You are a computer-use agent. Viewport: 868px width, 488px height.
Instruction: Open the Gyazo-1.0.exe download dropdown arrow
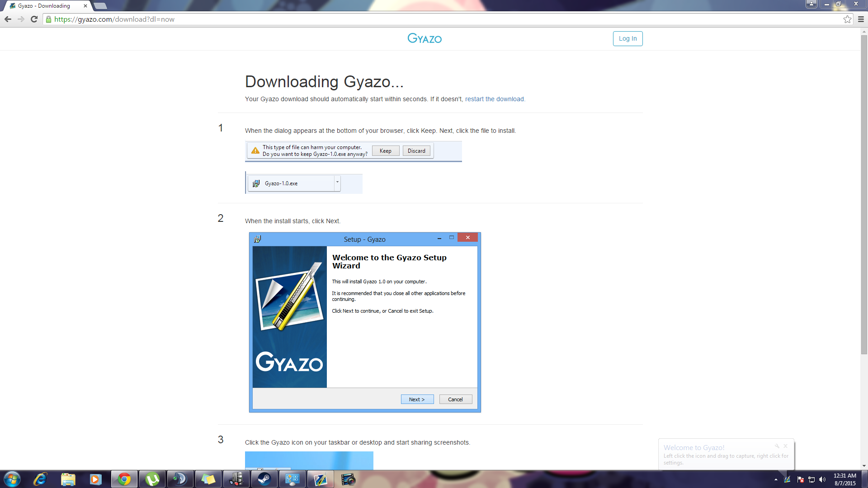pos(337,183)
